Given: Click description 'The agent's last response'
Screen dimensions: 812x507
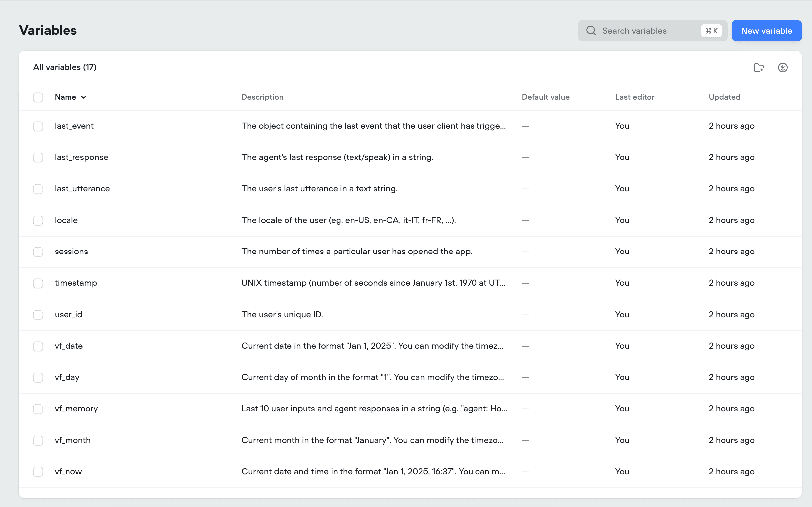Looking at the screenshot, I should tap(337, 157).
